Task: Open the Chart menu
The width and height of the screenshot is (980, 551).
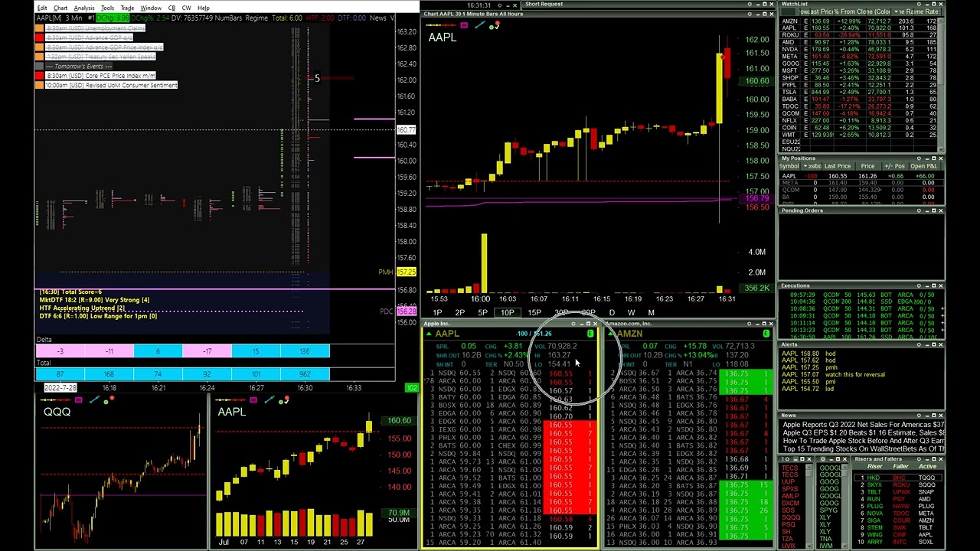Action: point(60,8)
